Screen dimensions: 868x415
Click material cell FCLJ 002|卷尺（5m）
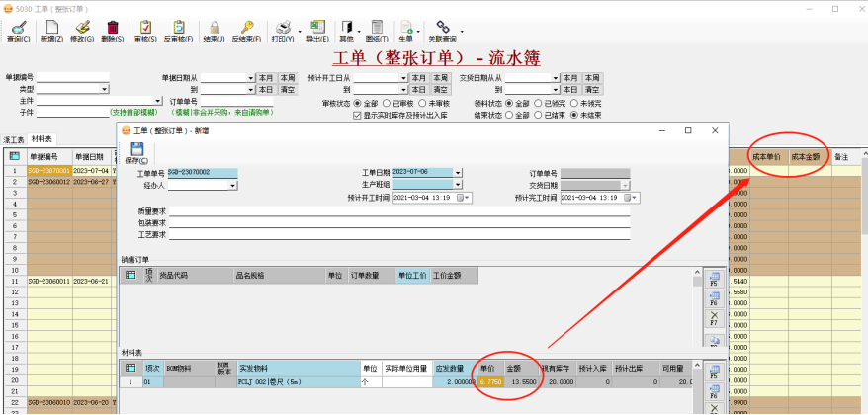pos(299,382)
